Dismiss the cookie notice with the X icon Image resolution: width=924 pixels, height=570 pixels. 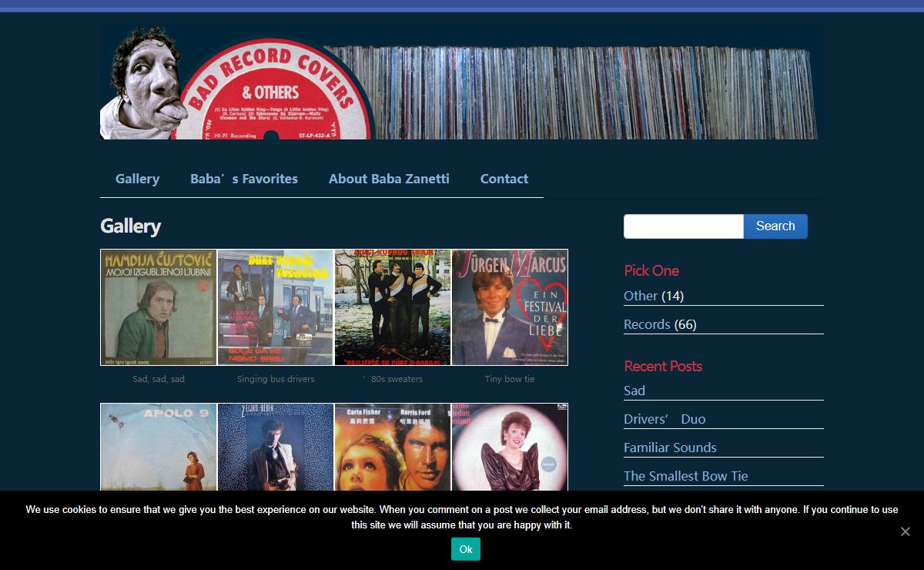(906, 531)
